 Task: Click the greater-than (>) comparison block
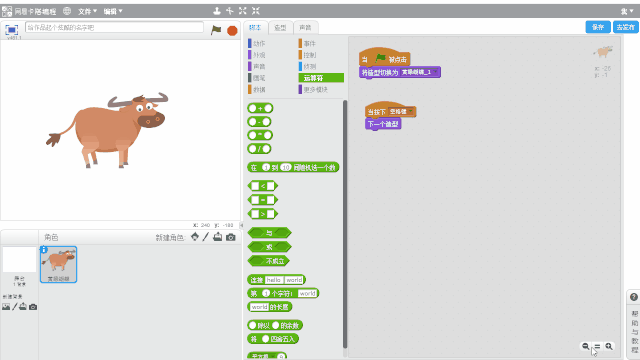[263, 213]
